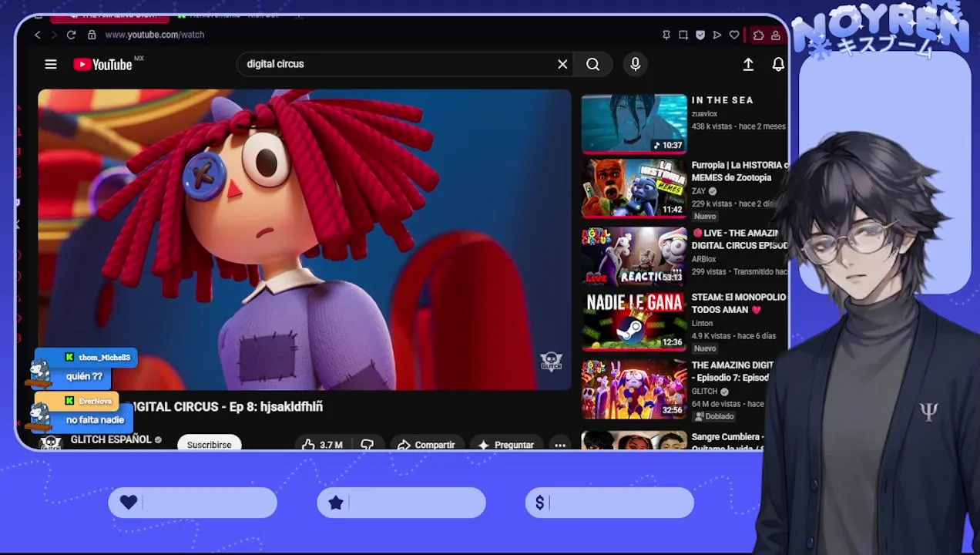
Task: Click the heart follower bar in overlay
Action: click(193, 503)
